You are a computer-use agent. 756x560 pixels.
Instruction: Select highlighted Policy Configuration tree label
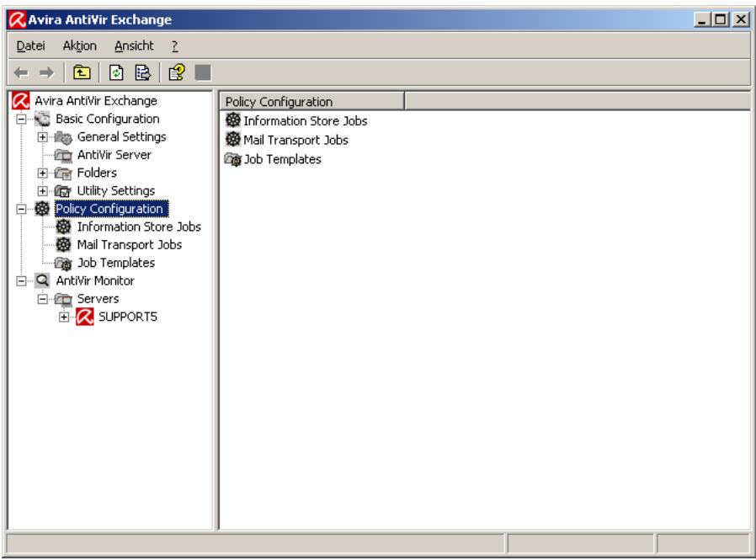coord(111,209)
